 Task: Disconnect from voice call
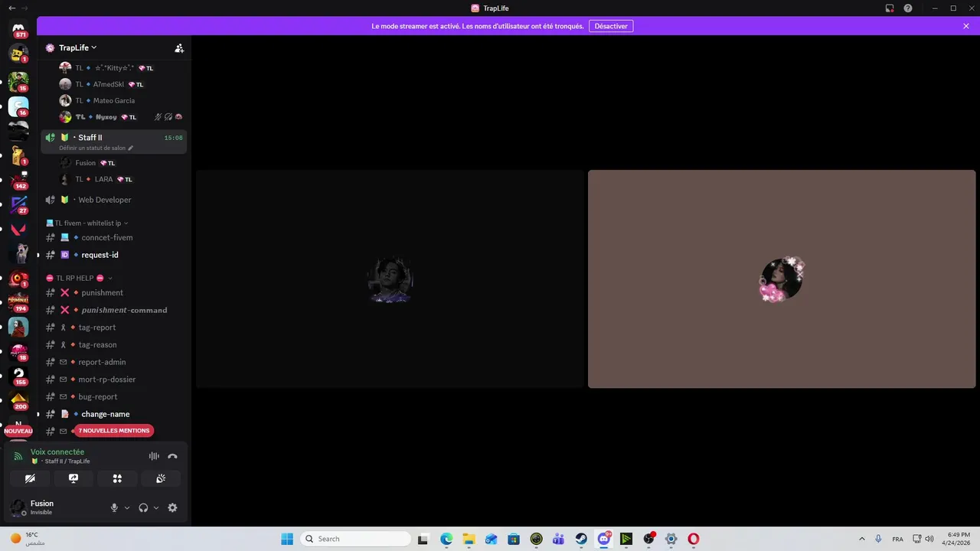click(x=172, y=456)
